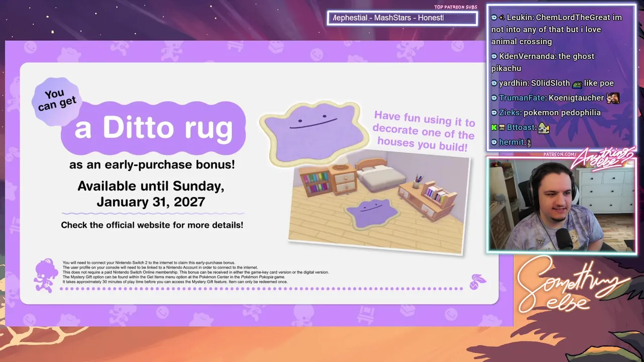This screenshot has width=644, height=362.
Task: Click the username 'Zieks' in chat
Action: [510, 113]
